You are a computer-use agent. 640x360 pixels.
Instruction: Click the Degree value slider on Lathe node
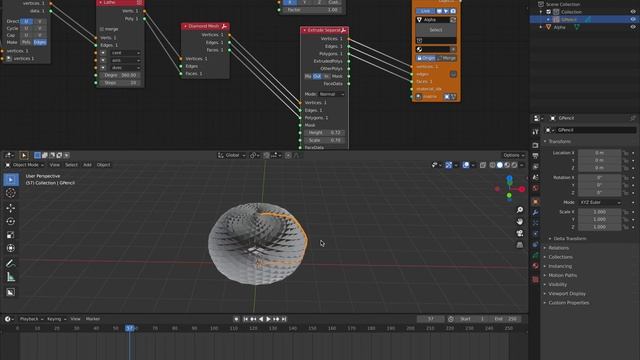tap(120, 76)
